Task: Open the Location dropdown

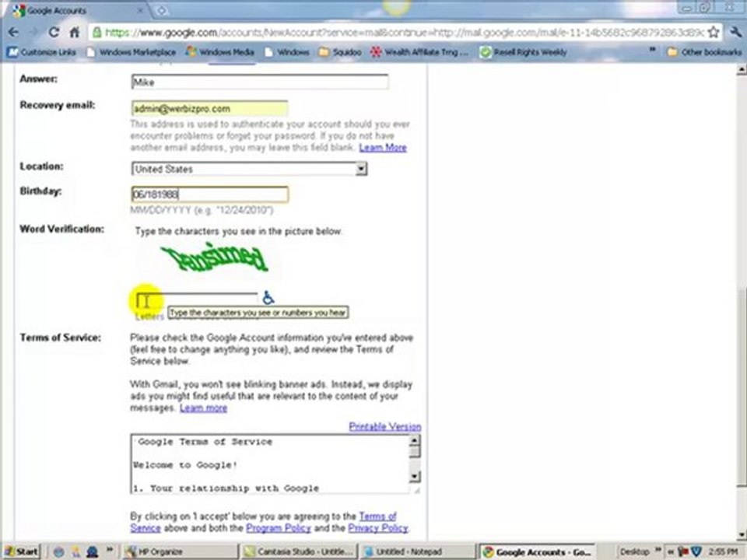Action: click(249, 169)
